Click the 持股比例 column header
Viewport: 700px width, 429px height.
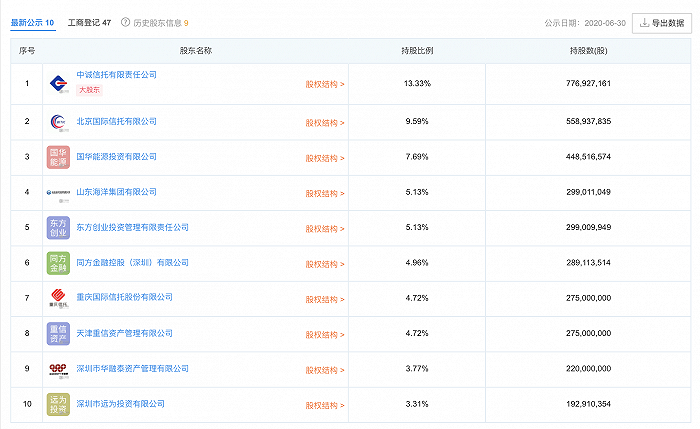417,51
